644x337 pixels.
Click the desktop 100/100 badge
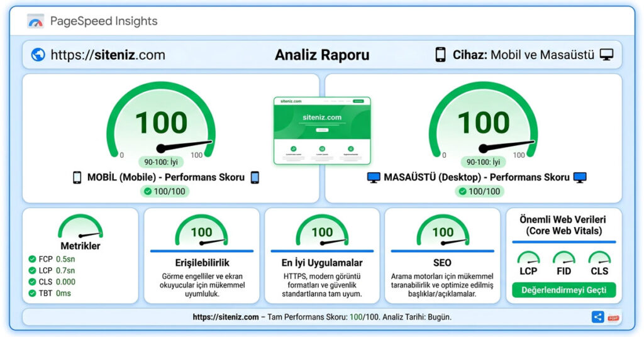479,191
